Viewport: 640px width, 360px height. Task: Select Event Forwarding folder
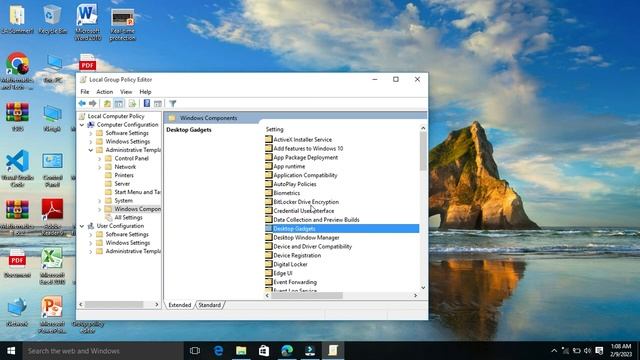(295, 282)
